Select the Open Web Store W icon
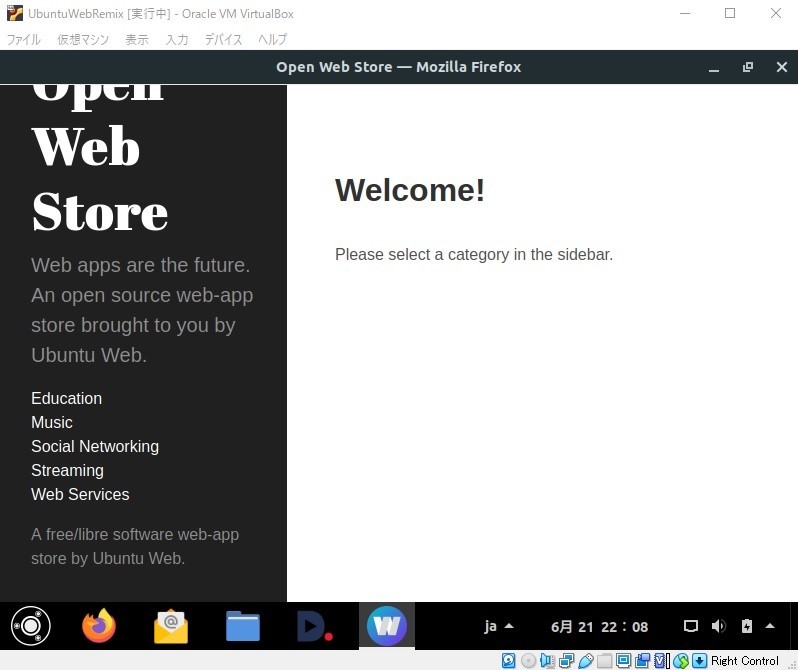This screenshot has width=798, height=670. point(387,626)
